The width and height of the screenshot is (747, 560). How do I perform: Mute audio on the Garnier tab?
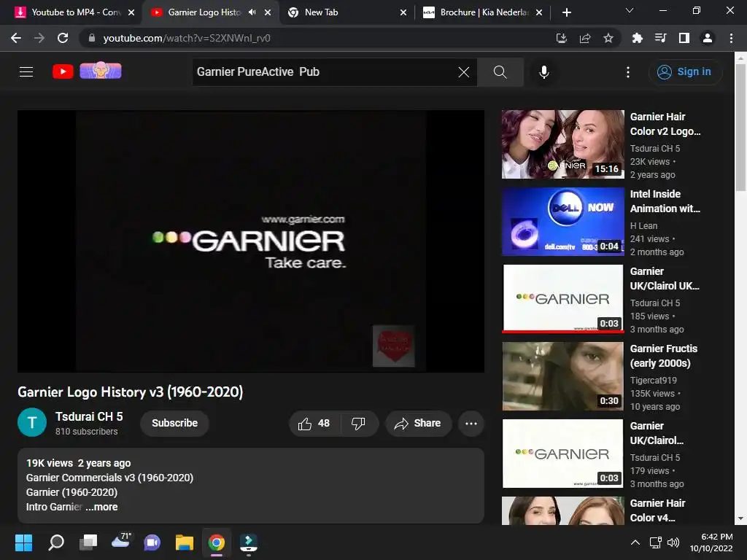252,12
